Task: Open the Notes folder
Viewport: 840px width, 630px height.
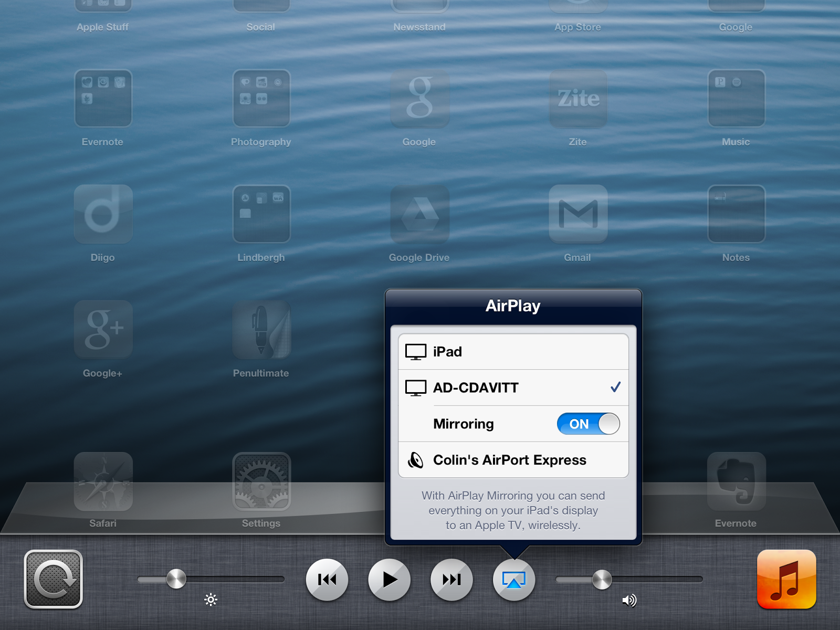Action: pos(736,214)
